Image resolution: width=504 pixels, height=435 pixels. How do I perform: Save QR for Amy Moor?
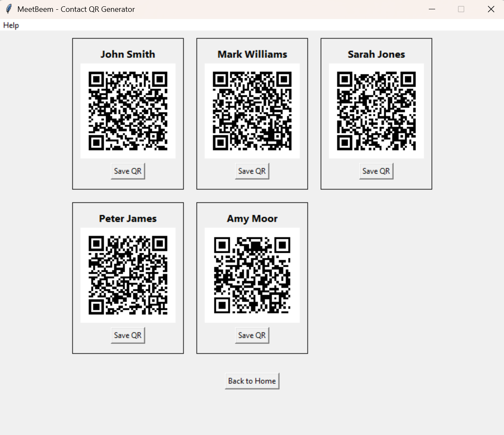pyautogui.click(x=252, y=335)
